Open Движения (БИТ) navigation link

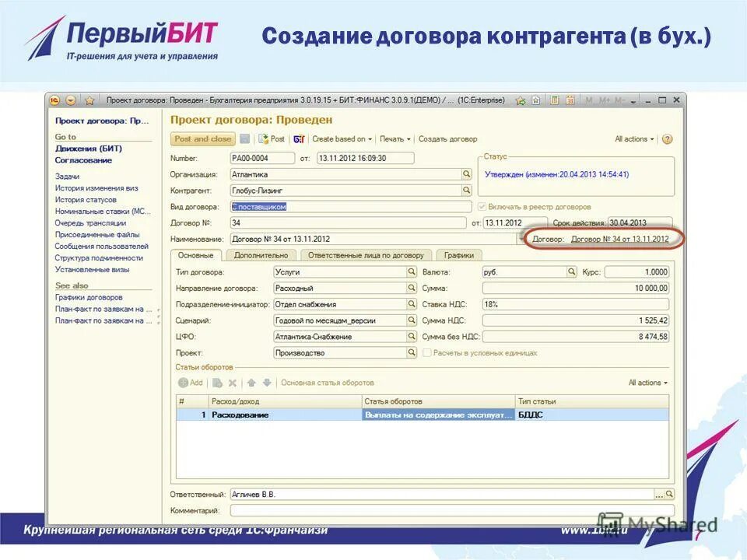pyautogui.click(x=89, y=149)
